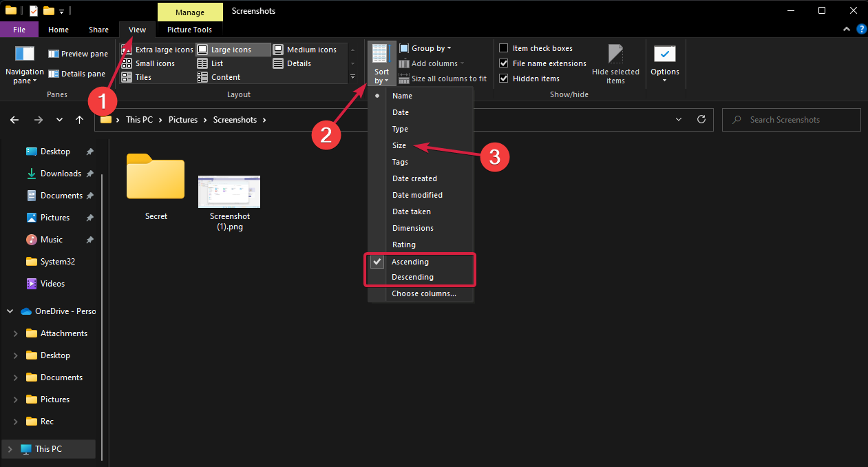Select Large icons layout

click(233, 50)
